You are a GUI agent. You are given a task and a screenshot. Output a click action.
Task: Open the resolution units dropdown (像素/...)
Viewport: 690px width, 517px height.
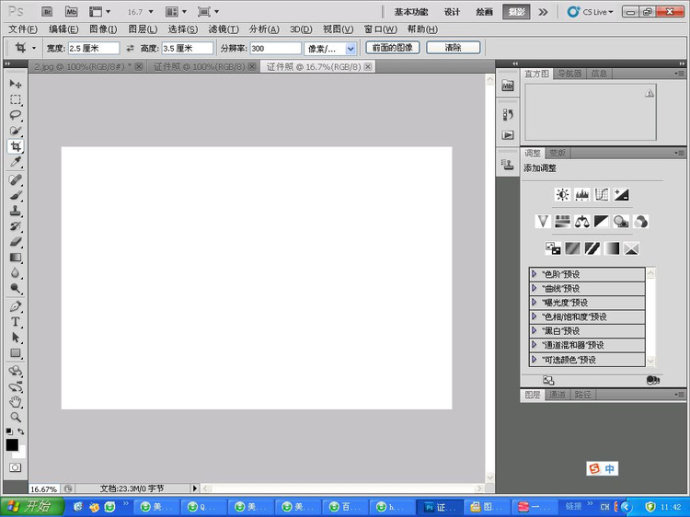pos(350,48)
